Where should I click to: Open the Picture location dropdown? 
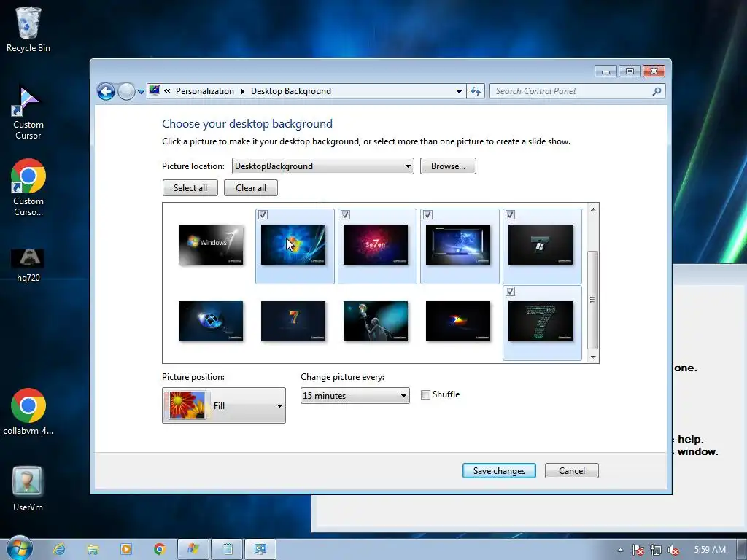coord(322,166)
